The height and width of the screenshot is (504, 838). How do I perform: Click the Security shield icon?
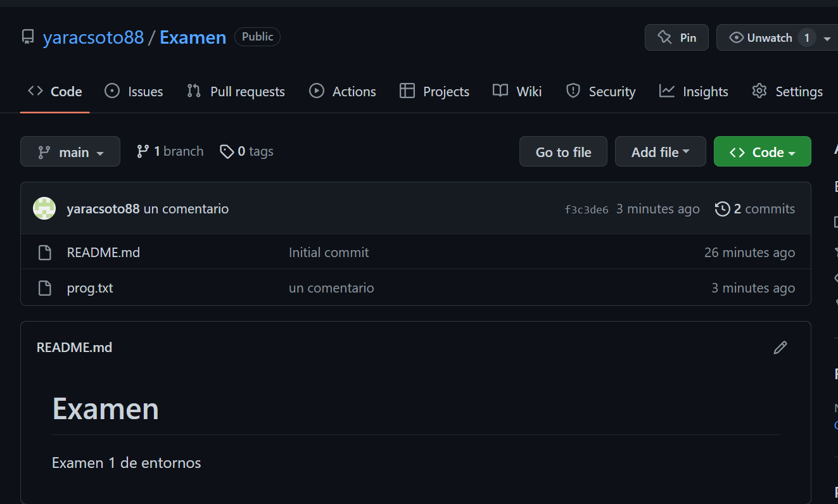tap(573, 91)
